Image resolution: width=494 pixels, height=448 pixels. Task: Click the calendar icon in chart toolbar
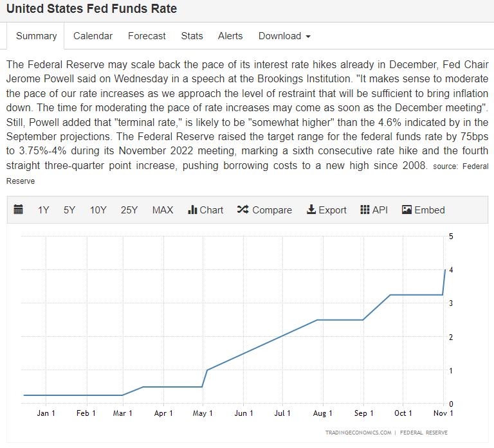point(19,210)
